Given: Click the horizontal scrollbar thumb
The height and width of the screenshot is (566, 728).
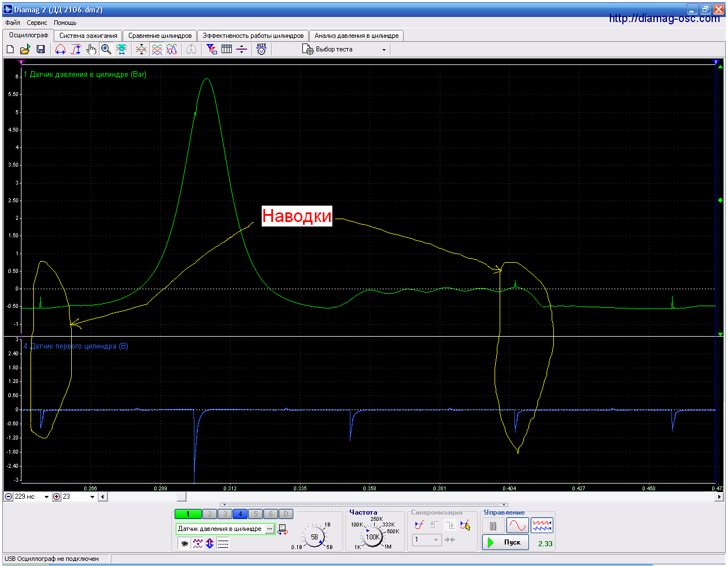Looking at the screenshot, I should coord(181,497).
